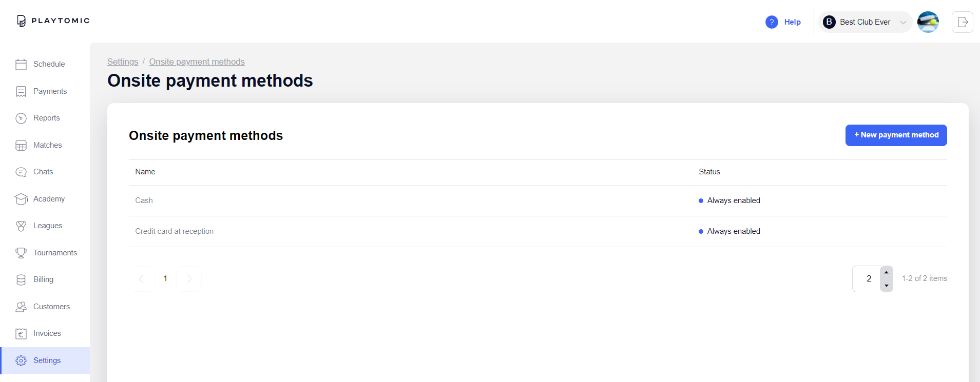Click the Leagues medal icon
Image resolution: width=980 pixels, height=382 pixels.
coord(21,226)
